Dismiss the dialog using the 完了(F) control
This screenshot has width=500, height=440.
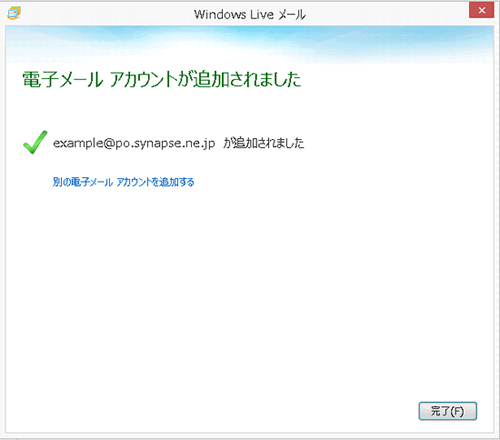[x=448, y=411]
